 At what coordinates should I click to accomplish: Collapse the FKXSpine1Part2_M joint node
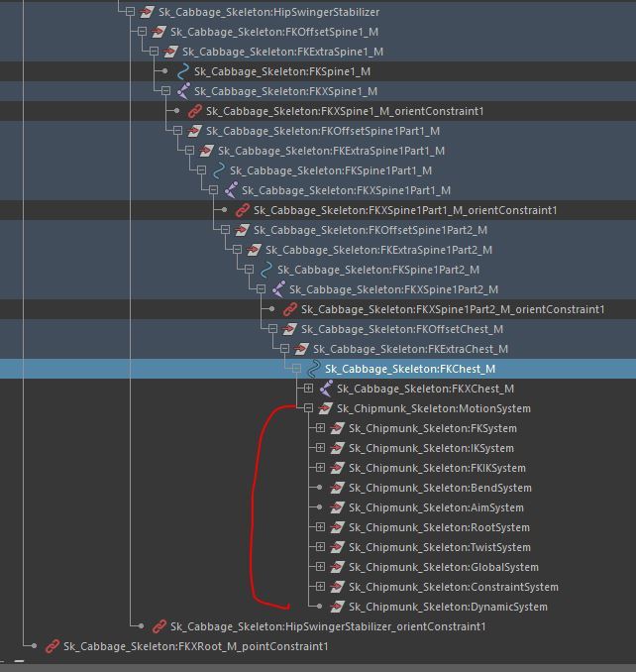[262, 289]
